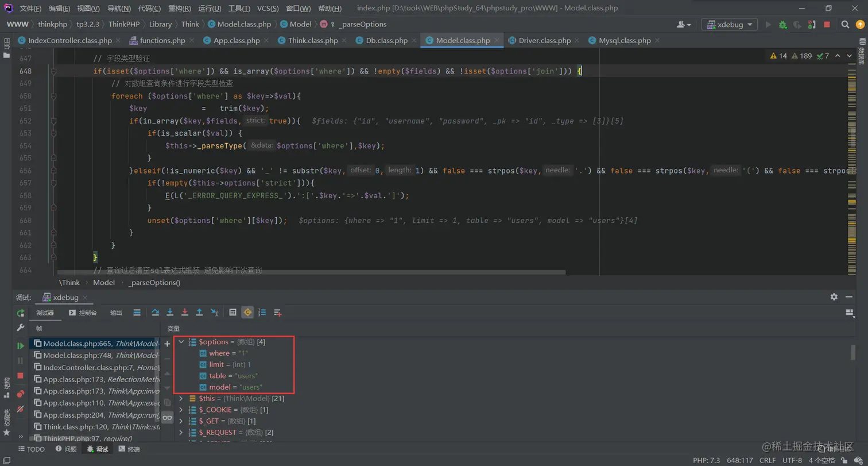Screen dimensions: 868x466
Task: Expand the $this variable node
Action: click(x=181, y=398)
